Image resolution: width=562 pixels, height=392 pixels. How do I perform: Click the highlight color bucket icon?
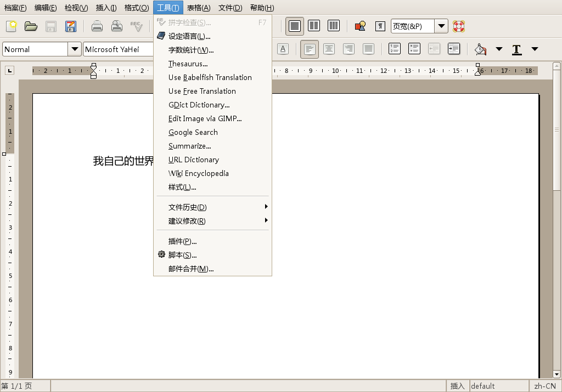[480, 49]
